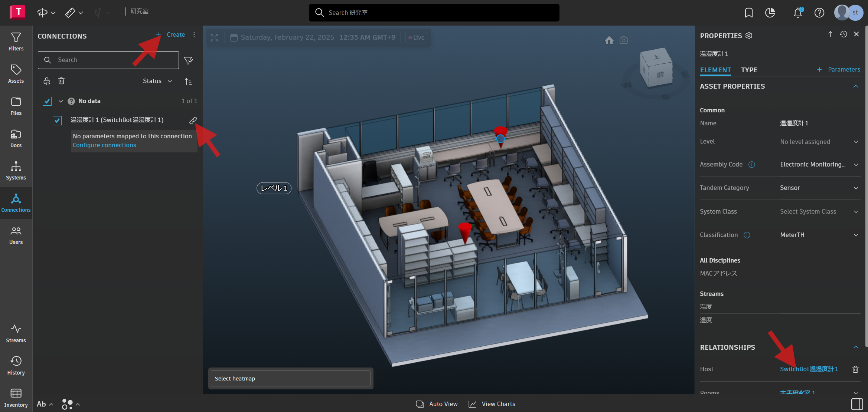Image resolution: width=868 pixels, height=412 pixels.
Task: Open the Systems sidebar panel
Action: pos(16,171)
